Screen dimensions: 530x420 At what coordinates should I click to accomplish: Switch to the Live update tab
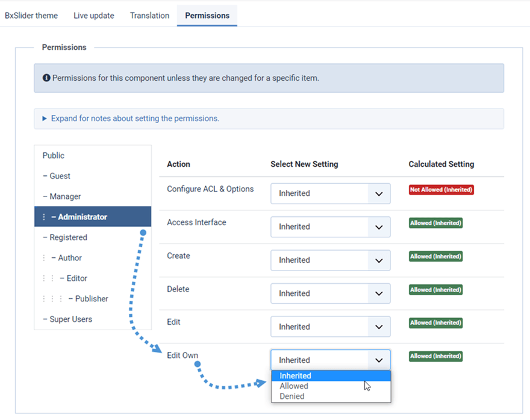click(93, 16)
